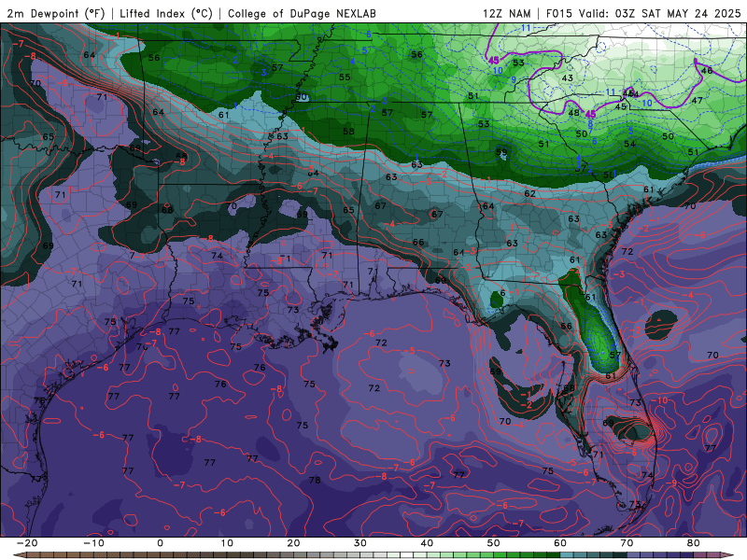Screen dimensions: 747x560
Task: Click the '48' dewpoint value on the map
Action: (x=573, y=113)
